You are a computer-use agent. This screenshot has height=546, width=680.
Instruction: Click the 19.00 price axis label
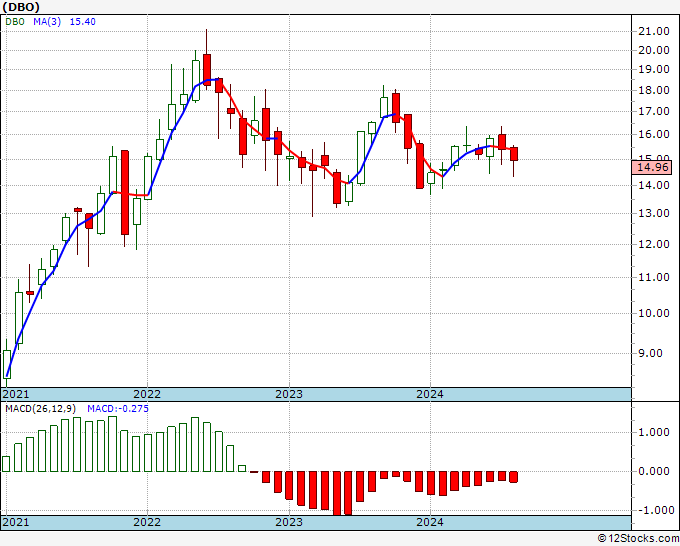654,69
